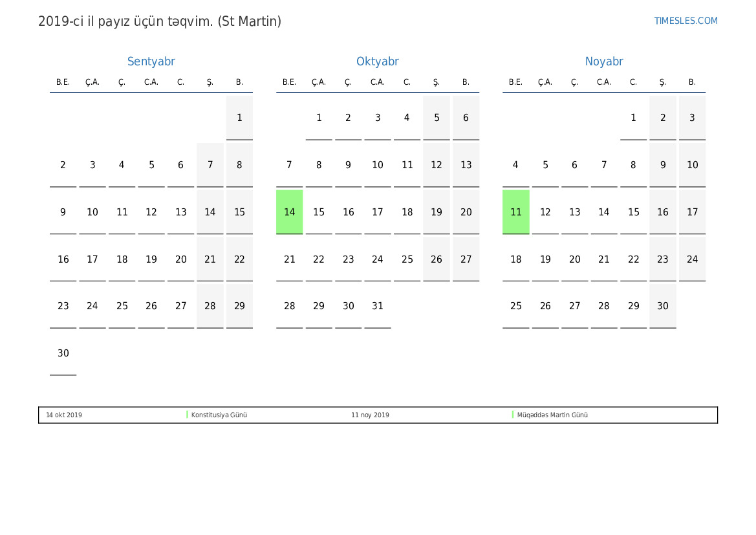Screen dimensions: 756x535
Task: Click the page title 2019-ci il payız
Action: pyautogui.click(x=160, y=21)
